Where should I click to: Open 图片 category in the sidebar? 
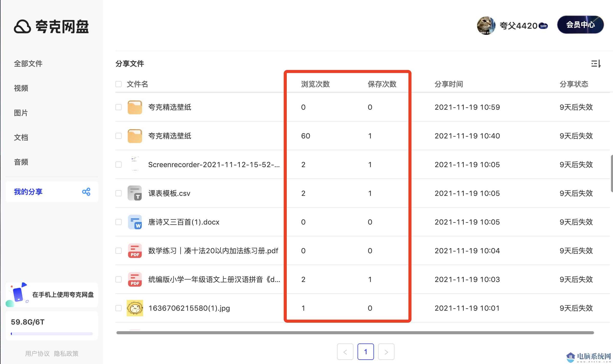pos(21,113)
